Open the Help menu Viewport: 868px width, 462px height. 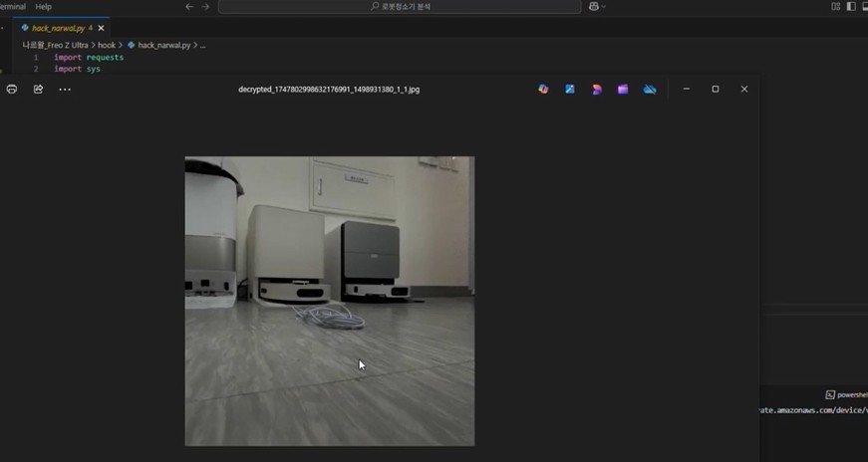pyautogui.click(x=43, y=6)
